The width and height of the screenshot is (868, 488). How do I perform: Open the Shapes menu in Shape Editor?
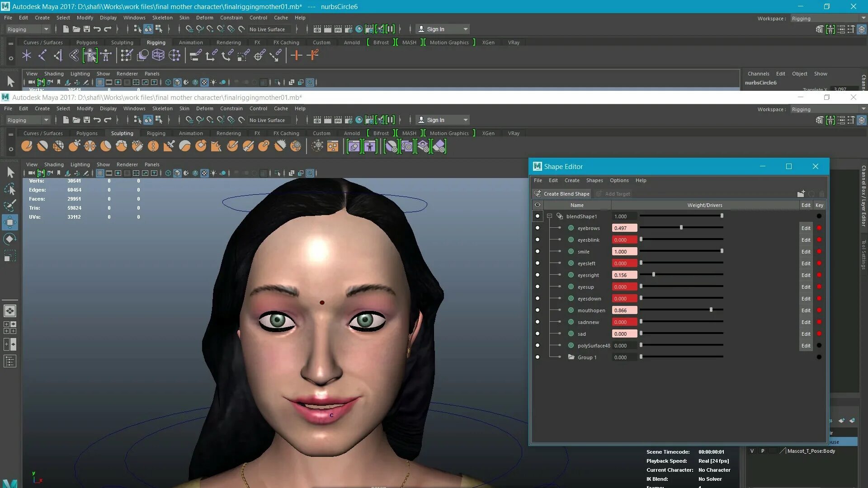click(x=594, y=180)
